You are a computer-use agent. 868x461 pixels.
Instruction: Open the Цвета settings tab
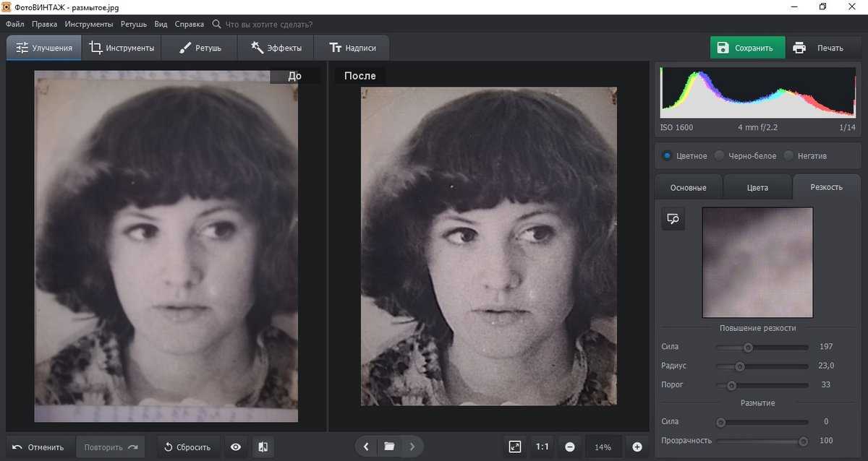pyautogui.click(x=757, y=187)
